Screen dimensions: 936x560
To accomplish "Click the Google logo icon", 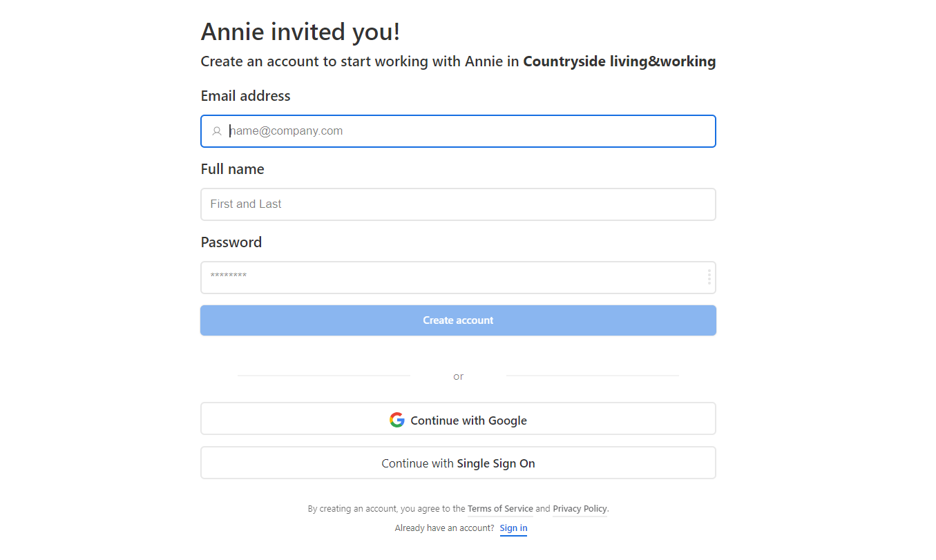I will click(x=397, y=420).
